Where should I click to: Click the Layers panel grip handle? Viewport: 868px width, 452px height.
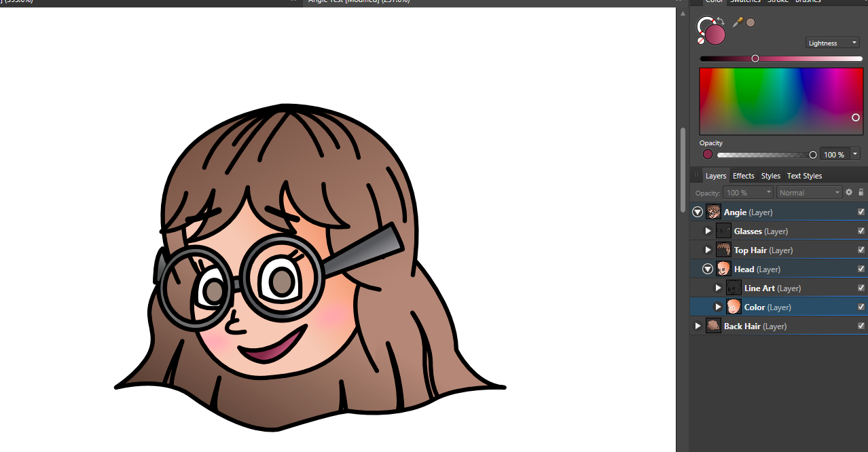(x=696, y=175)
